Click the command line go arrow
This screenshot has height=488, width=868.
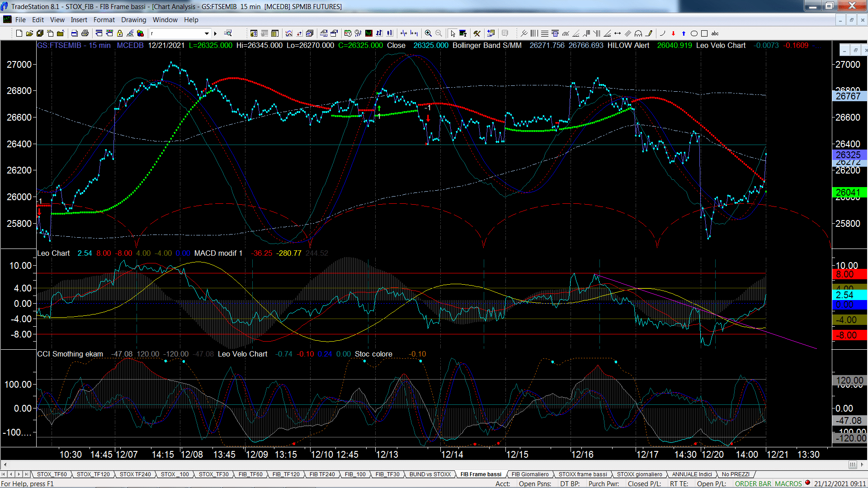[216, 33]
